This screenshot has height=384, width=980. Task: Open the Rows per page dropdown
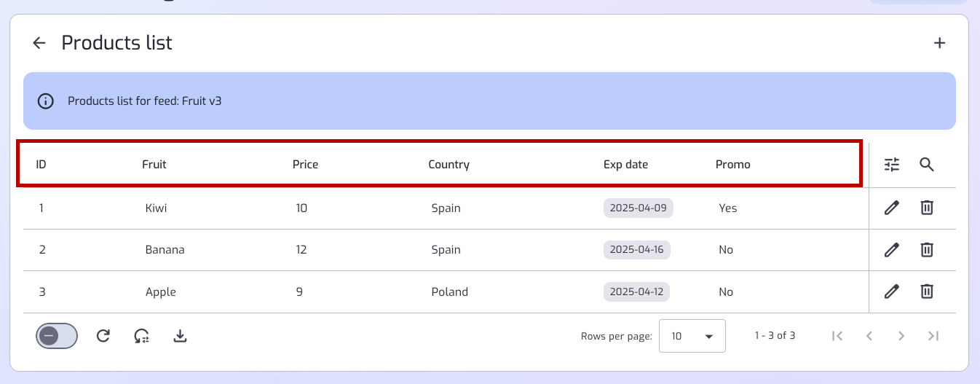pyautogui.click(x=692, y=336)
